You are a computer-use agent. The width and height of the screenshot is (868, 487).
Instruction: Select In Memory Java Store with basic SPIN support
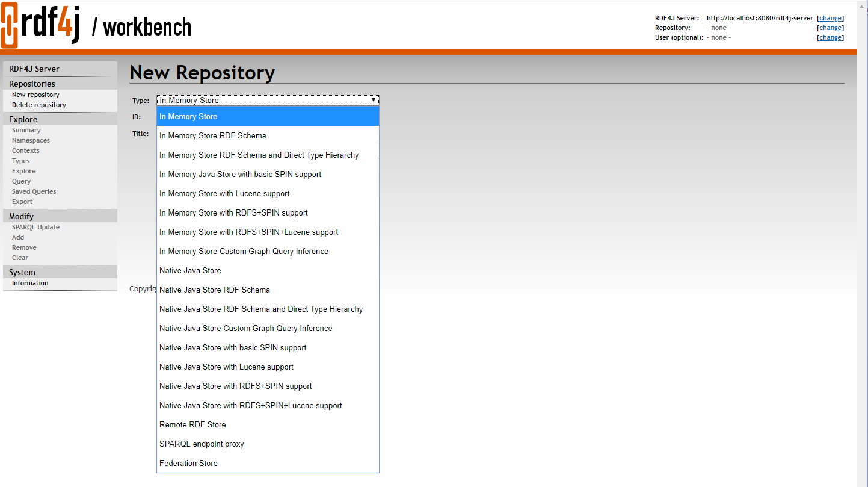268,174
